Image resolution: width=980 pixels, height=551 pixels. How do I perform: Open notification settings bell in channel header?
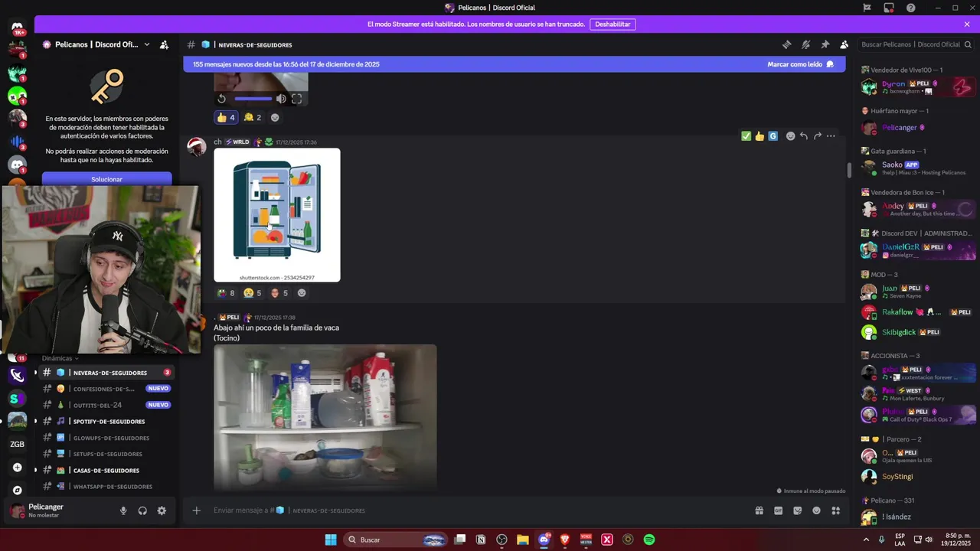click(x=805, y=44)
